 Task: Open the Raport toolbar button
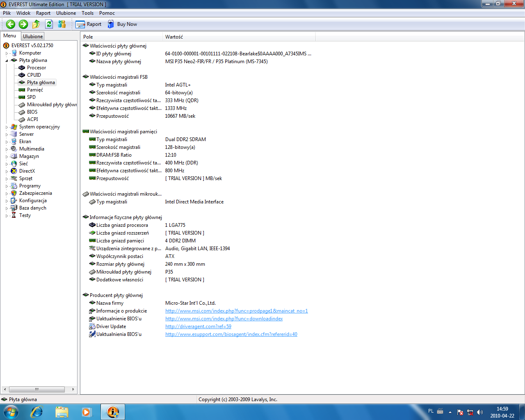tap(89, 24)
